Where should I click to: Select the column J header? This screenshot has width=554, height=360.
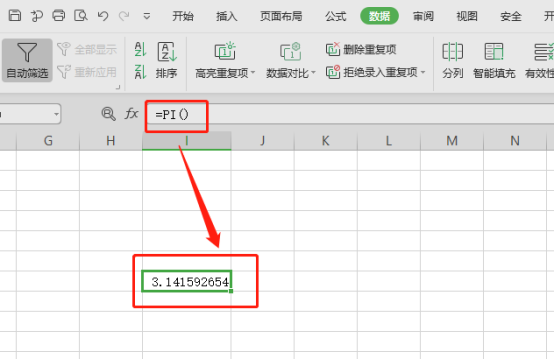263,141
